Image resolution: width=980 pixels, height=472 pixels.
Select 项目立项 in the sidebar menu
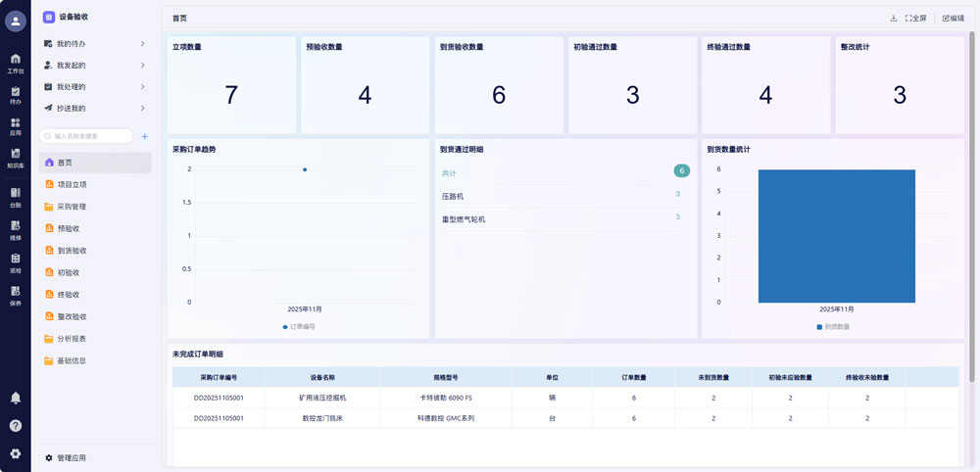point(72,184)
